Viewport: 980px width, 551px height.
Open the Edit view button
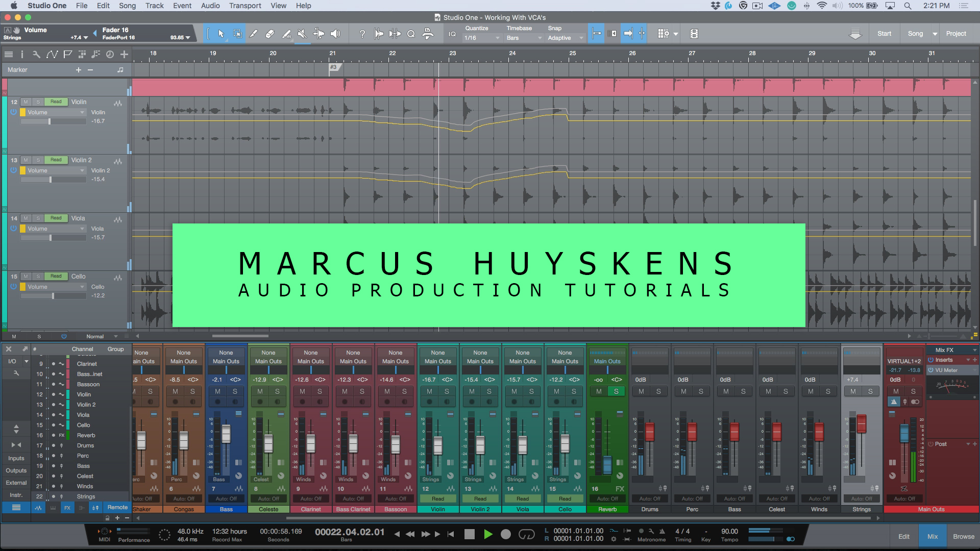point(904,536)
